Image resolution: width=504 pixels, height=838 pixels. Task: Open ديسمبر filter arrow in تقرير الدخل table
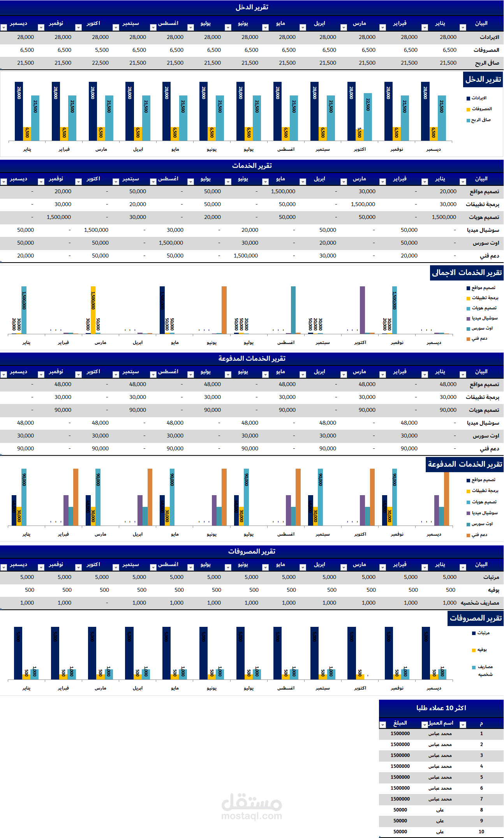pos(4,27)
